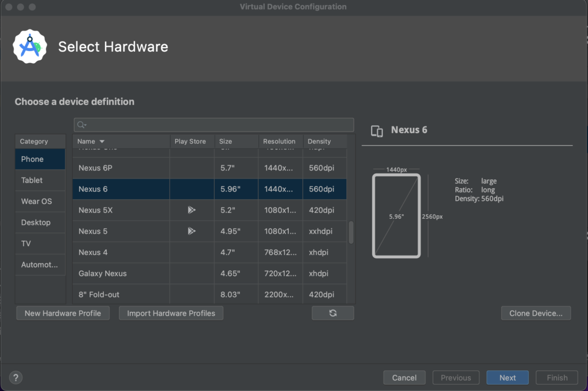Select the Nexus 6 device row

210,189
